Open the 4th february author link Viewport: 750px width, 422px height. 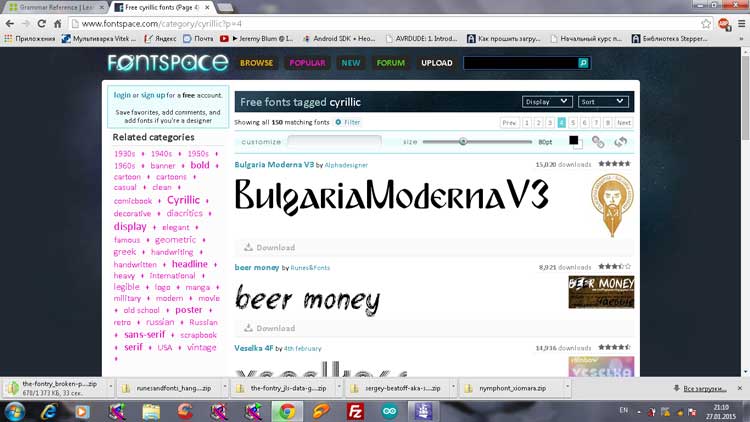(x=302, y=348)
